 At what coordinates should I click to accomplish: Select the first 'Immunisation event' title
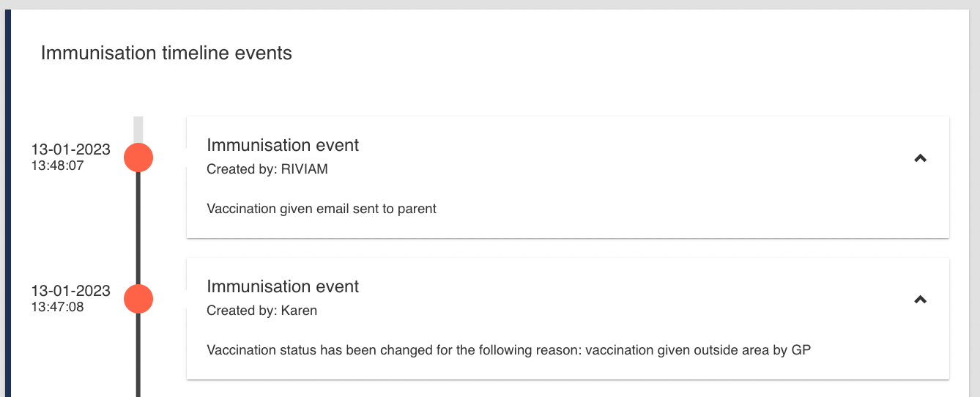[283, 145]
